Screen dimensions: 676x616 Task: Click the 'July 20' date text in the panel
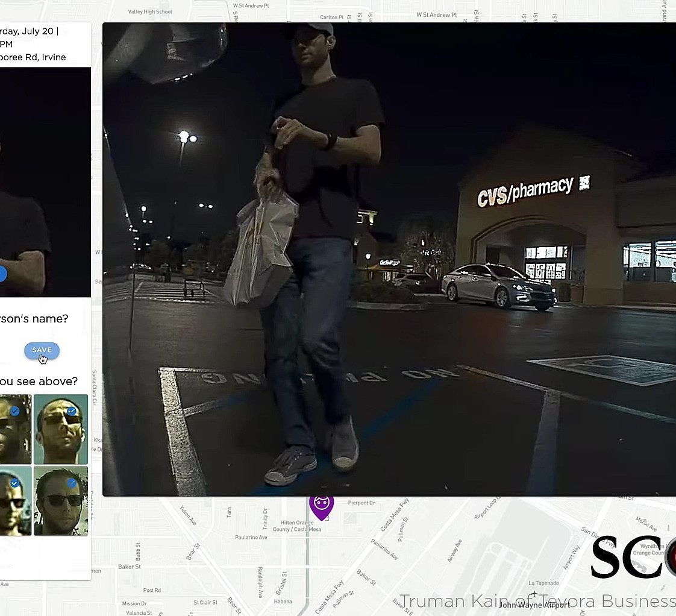[x=37, y=31]
